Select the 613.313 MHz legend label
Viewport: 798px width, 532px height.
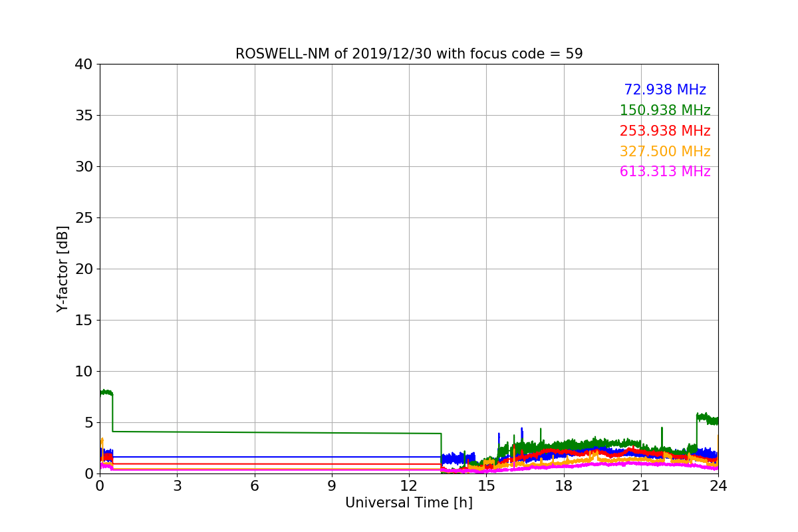click(665, 172)
